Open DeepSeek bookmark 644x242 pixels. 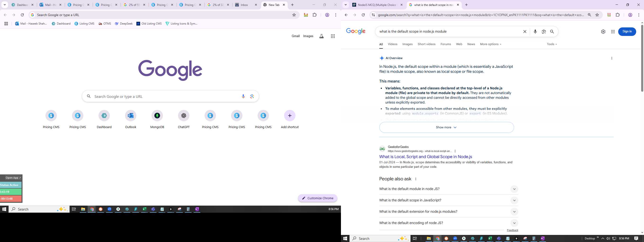coord(124,24)
